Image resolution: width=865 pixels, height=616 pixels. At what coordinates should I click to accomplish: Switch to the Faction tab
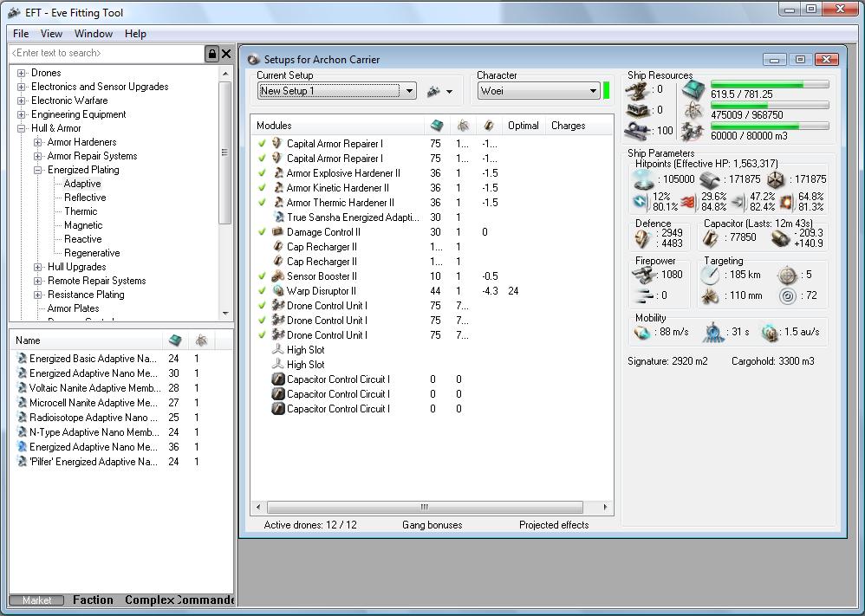(x=93, y=600)
